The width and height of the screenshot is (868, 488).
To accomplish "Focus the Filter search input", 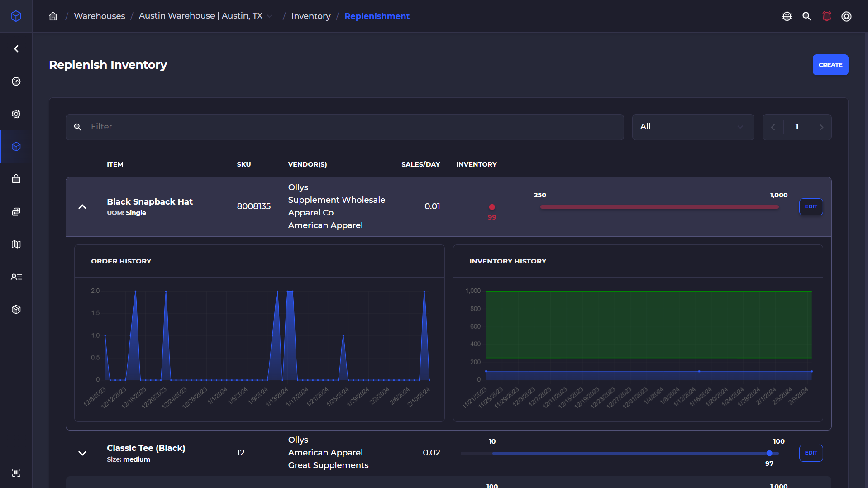I will click(345, 127).
